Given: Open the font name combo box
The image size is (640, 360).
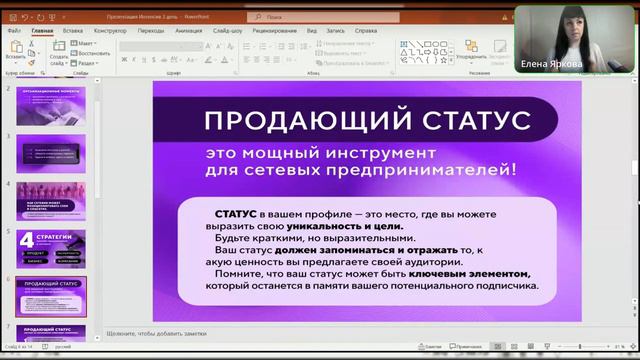Looking at the screenshot, I should (x=150, y=47).
